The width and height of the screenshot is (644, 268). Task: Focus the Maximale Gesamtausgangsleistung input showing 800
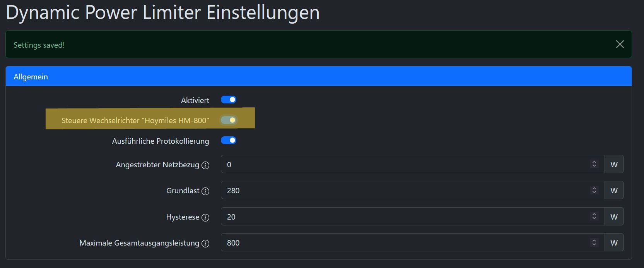click(402, 243)
